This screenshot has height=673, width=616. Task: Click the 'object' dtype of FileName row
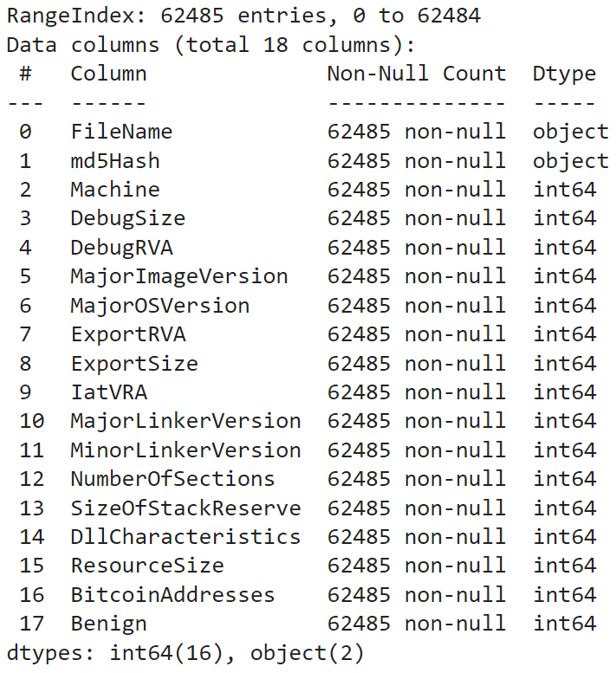570,132
